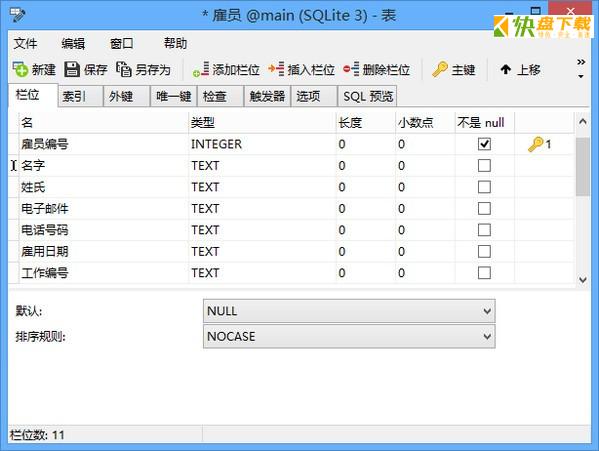Image resolution: width=599 pixels, height=451 pixels.
Task: Add a field with 添加栏位
Action: pyautogui.click(x=226, y=70)
